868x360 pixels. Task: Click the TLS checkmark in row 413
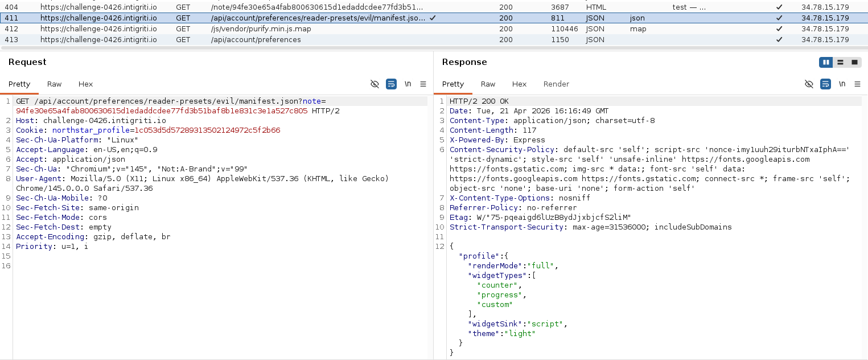click(x=779, y=39)
